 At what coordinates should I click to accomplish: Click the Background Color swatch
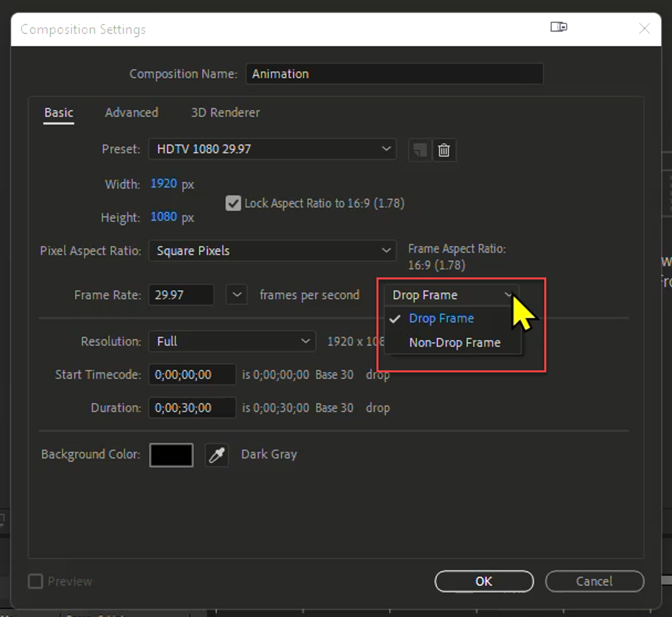click(171, 455)
